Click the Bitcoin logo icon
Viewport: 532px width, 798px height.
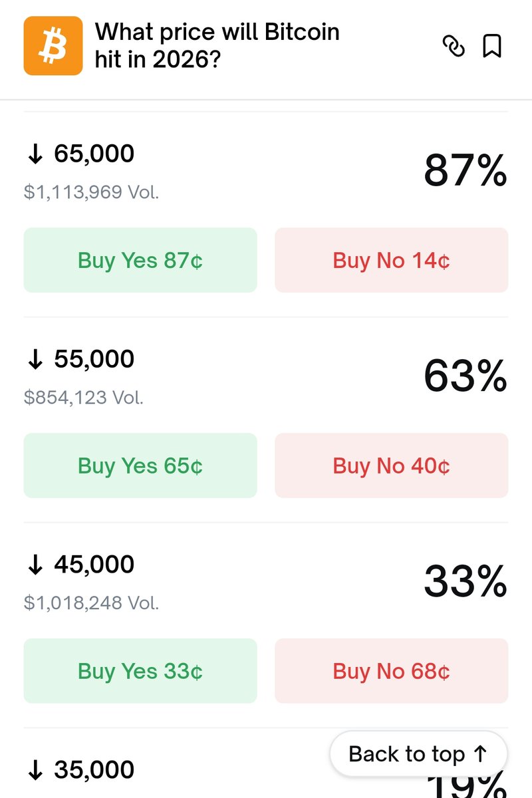coord(53,46)
